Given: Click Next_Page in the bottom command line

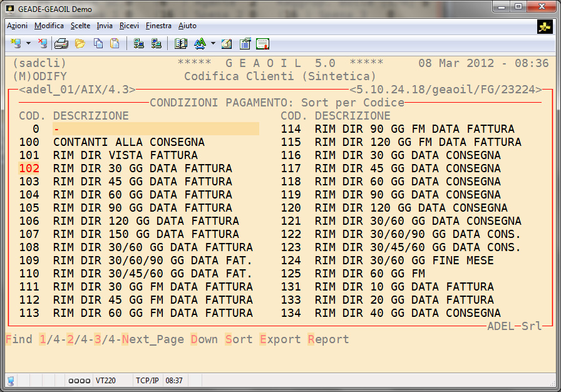Looking at the screenshot, I should point(153,339).
